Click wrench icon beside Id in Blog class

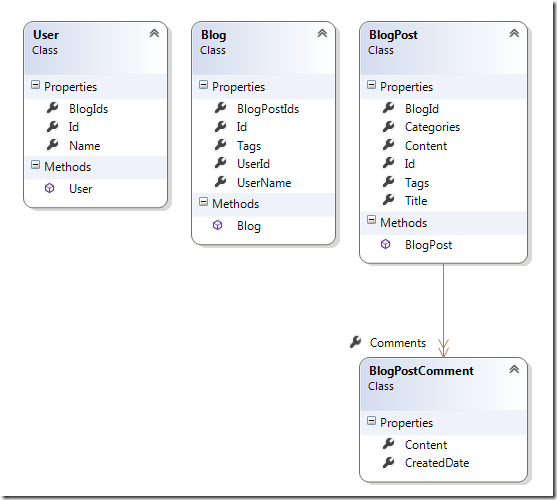tap(220, 126)
